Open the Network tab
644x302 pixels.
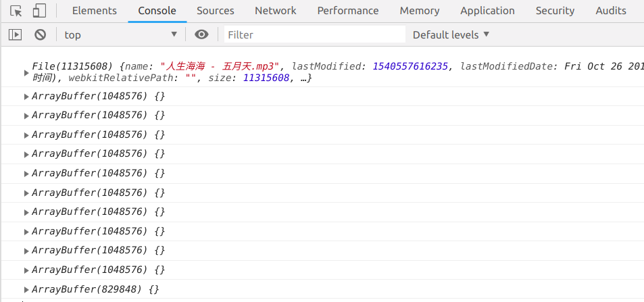click(x=276, y=11)
